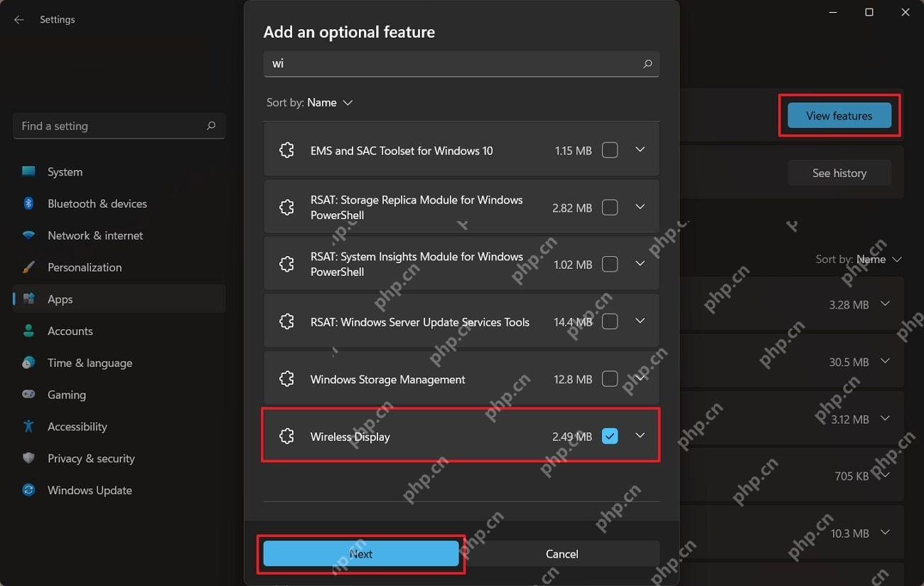Screen dimensions: 924x586
Task: Expand the 3.28 MB installed feature row
Action: click(885, 304)
